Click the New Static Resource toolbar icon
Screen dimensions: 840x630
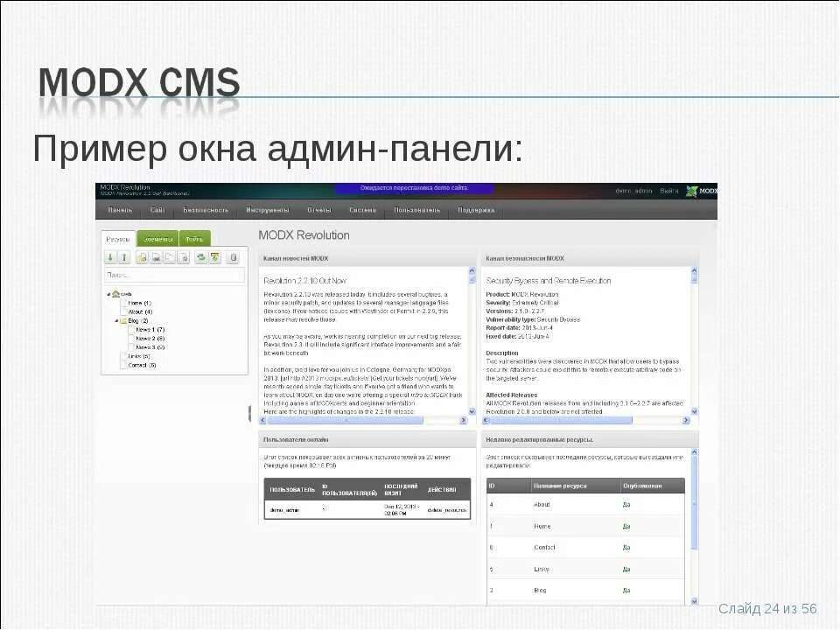click(x=183, y=257)
